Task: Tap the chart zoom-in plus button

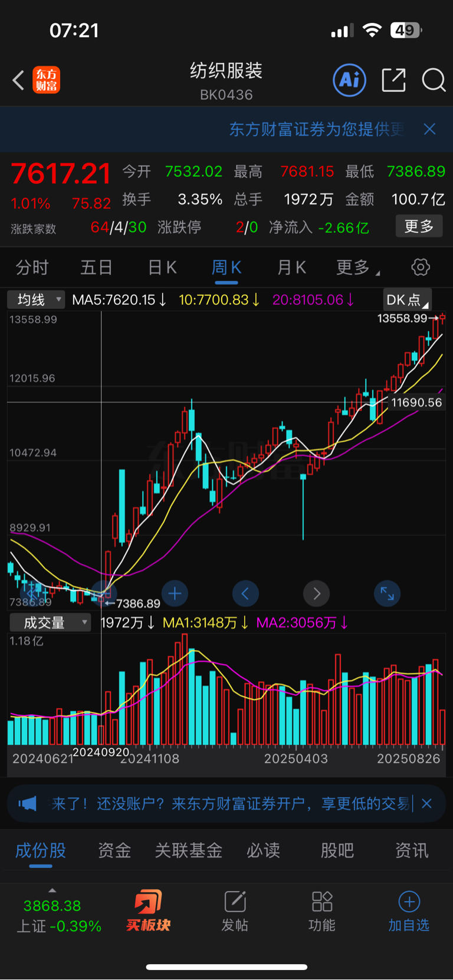Action: (175, 593)
